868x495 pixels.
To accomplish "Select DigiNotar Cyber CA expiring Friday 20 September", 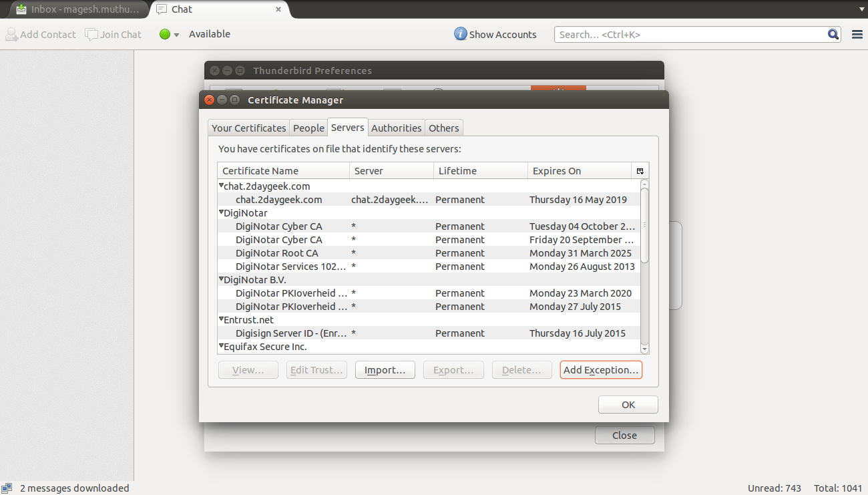I will (x=429, y=240).
